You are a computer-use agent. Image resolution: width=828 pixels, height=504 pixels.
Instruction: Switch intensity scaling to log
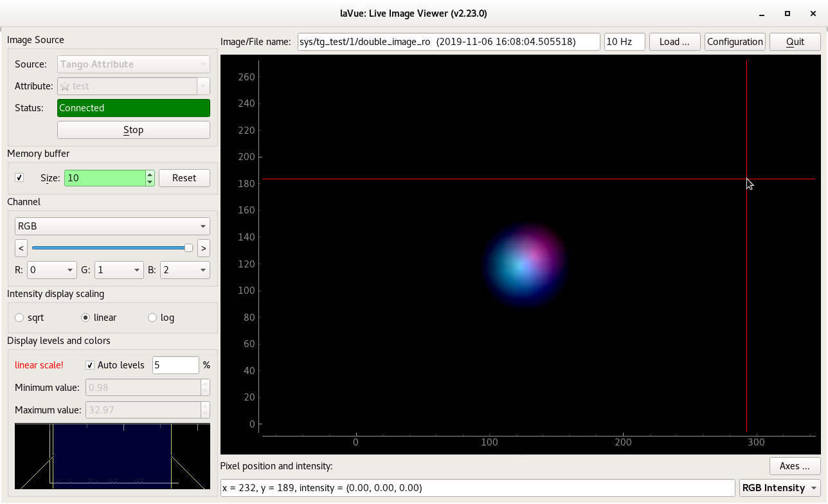(x=152, y=317)
